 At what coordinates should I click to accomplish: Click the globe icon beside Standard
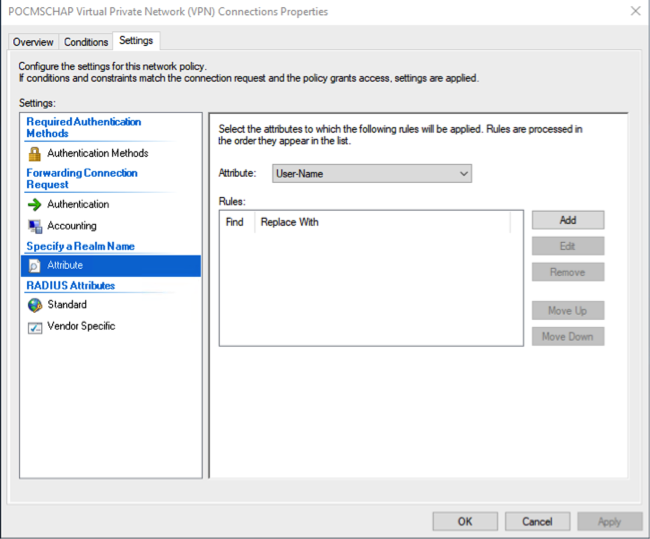point(35,305)
